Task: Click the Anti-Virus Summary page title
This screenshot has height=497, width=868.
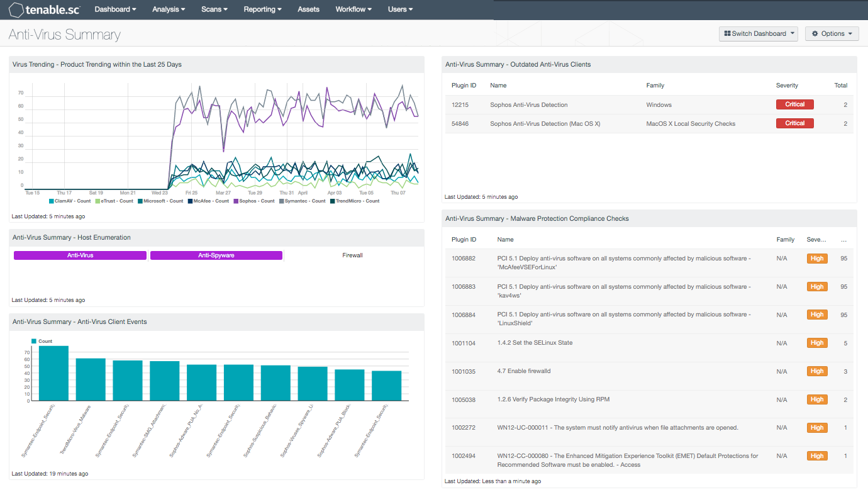Action: [x=64, y=35]
